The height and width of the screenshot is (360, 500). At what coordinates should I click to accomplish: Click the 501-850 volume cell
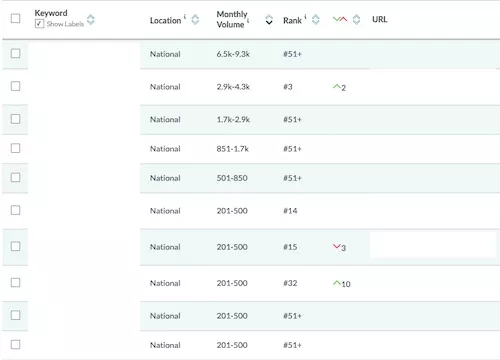tap(232, 178)
